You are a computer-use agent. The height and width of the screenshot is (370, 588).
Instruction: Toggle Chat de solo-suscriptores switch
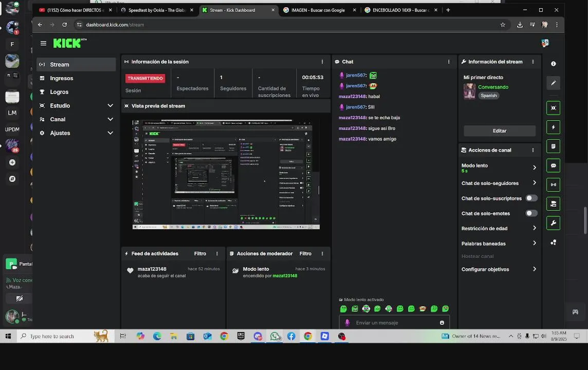(531, 198)
